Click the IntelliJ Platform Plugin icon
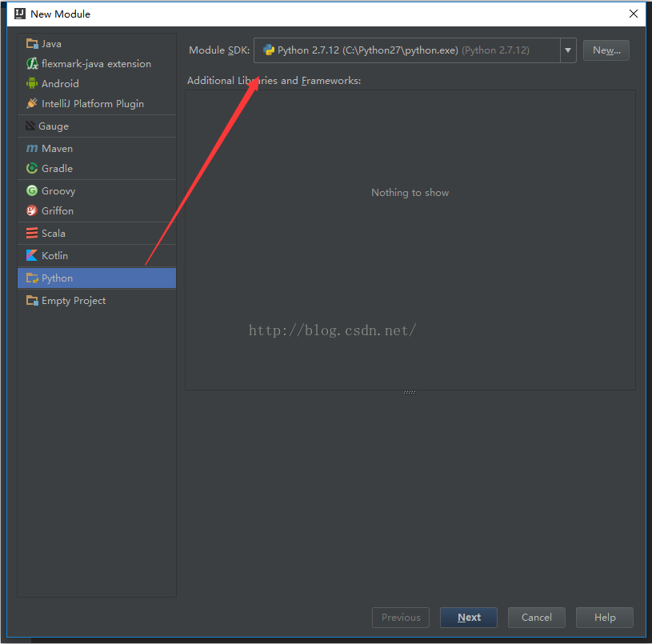This screenshot has width=652, height=644. (32, 103)
